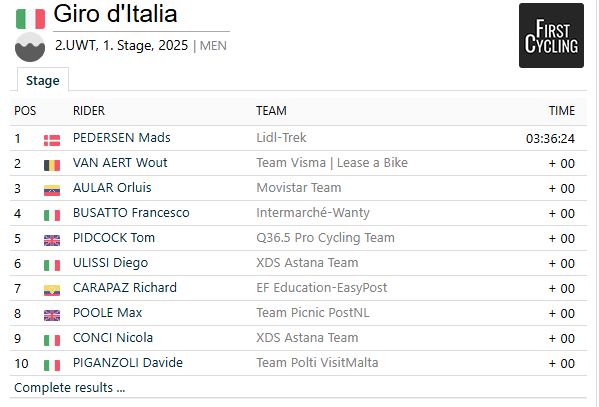This screenshot has width=599, height=407.
Task: Click the grey hilly stage profile icon
Action: [x=30, y=47]
